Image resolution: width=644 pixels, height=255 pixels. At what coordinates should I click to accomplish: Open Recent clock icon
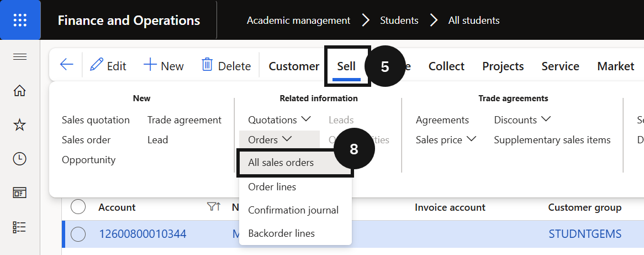[20, 159]
